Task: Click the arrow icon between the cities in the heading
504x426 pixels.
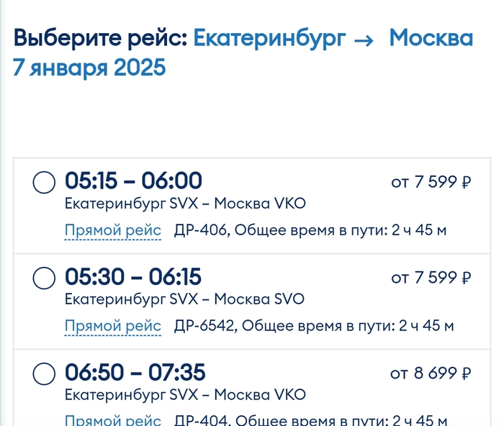Action: (364, 40)
